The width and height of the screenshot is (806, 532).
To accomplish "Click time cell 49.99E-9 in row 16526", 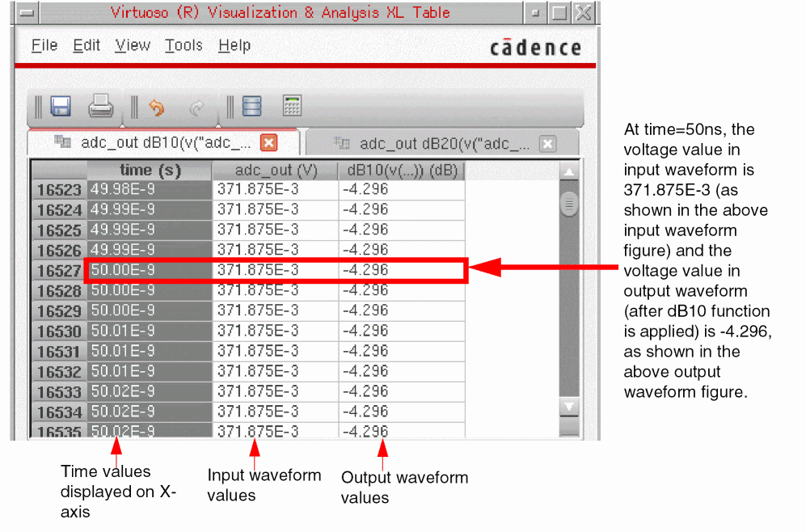I will click(x=150, y=251).
